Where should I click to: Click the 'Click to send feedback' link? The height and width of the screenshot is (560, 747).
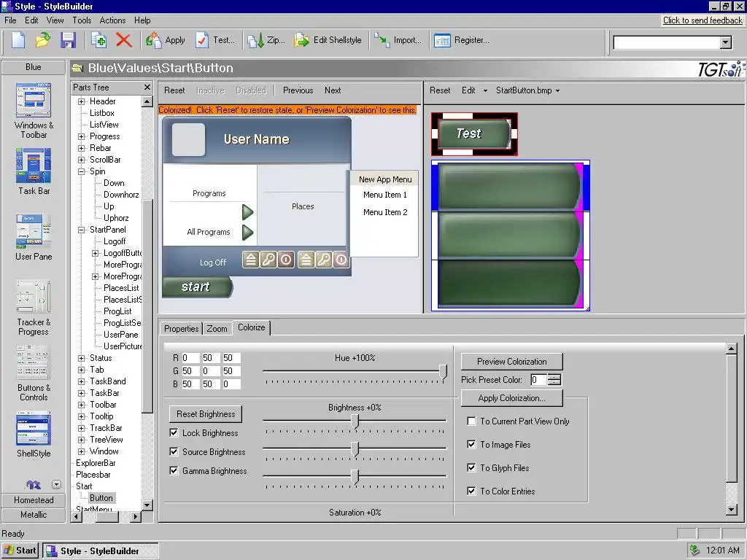[703, 20]
